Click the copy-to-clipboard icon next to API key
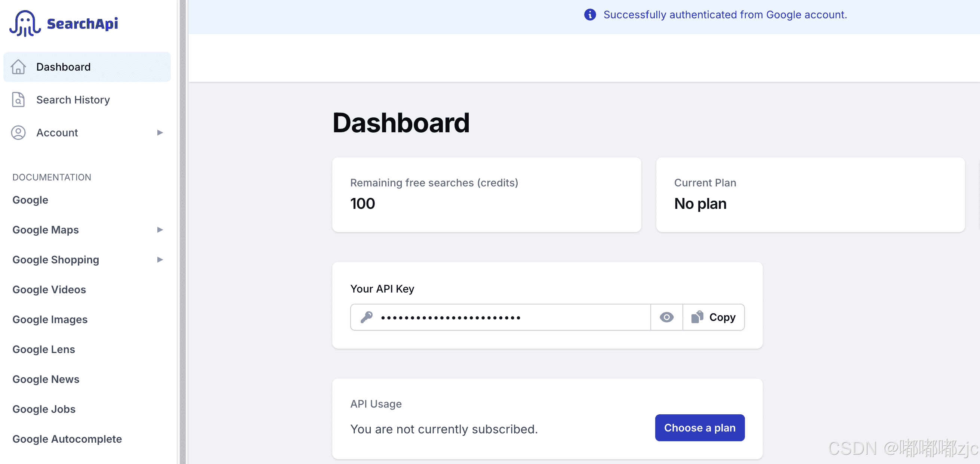 (x=696, y=317)
